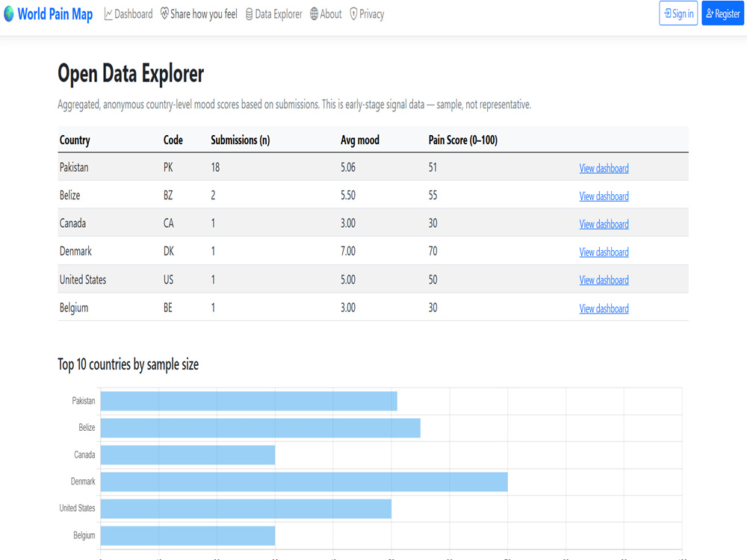Select the Belize country cell

tap(69, 195)
